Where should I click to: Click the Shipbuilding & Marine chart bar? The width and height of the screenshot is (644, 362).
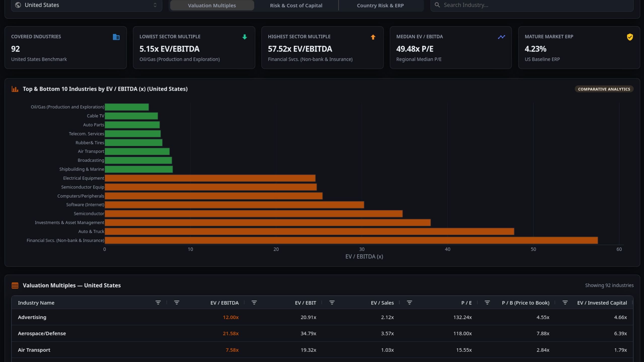tap(139, 169)
